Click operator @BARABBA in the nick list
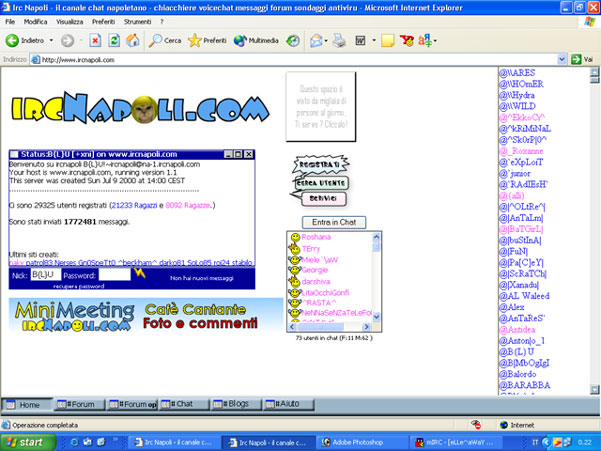601x451 pixels. 524,385
